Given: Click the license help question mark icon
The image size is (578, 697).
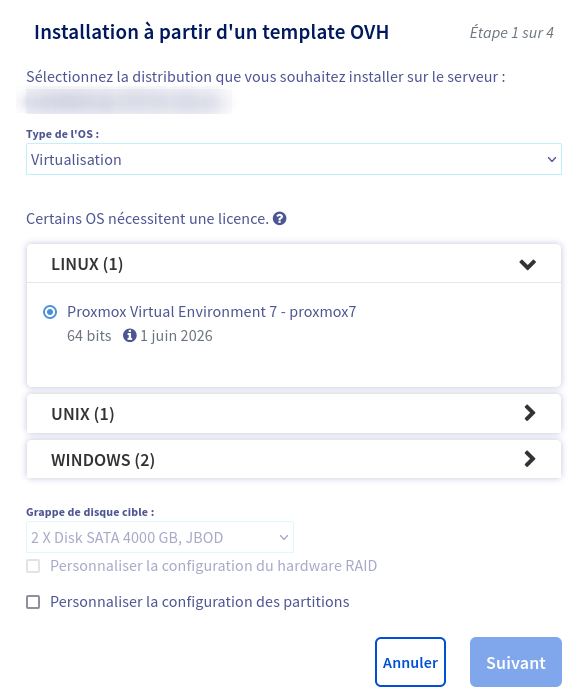Looking at the screenshot, I should 279,219.
